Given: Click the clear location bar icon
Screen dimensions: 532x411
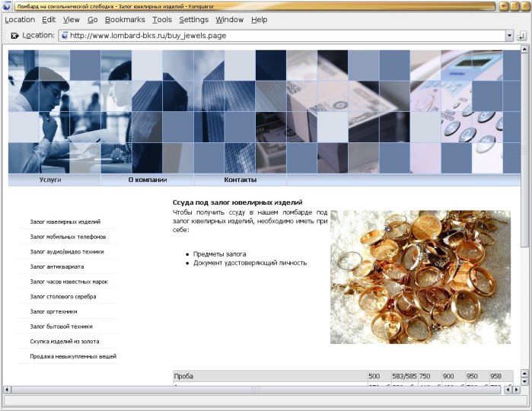Looking at the screenshot, I should pyautogui.click(x=14, y=35).
